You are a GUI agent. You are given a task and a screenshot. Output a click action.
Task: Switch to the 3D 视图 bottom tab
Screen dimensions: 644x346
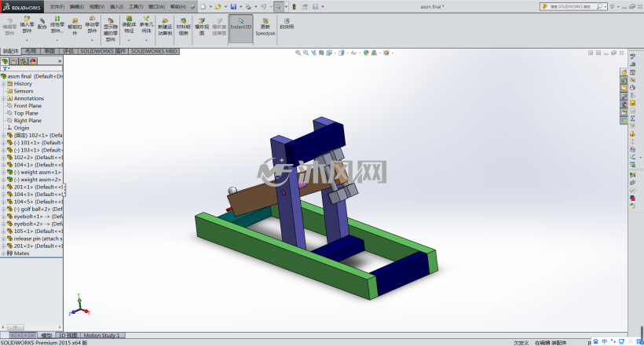click(x=68, y=335)
